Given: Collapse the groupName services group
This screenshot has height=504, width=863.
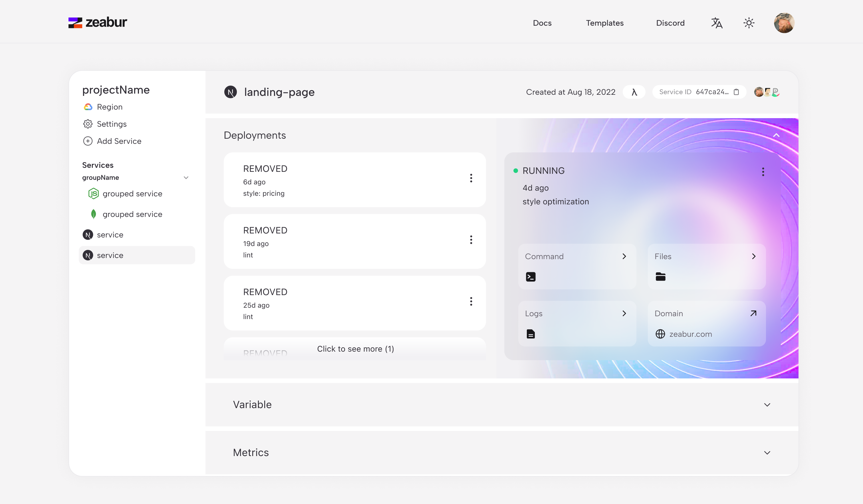Looking at the screenshot, I should 186,178.
